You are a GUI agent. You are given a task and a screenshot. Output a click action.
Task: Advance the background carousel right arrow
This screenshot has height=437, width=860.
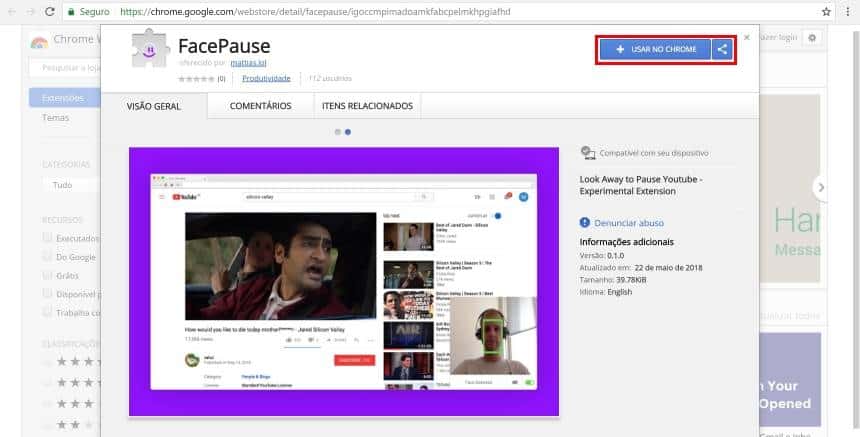821,188
